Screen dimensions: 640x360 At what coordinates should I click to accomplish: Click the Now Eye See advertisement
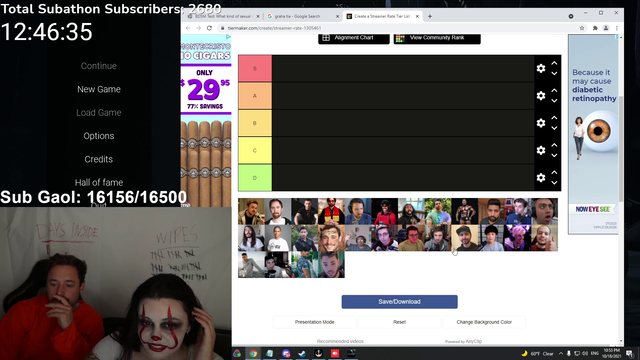click(x=593, y=134)
